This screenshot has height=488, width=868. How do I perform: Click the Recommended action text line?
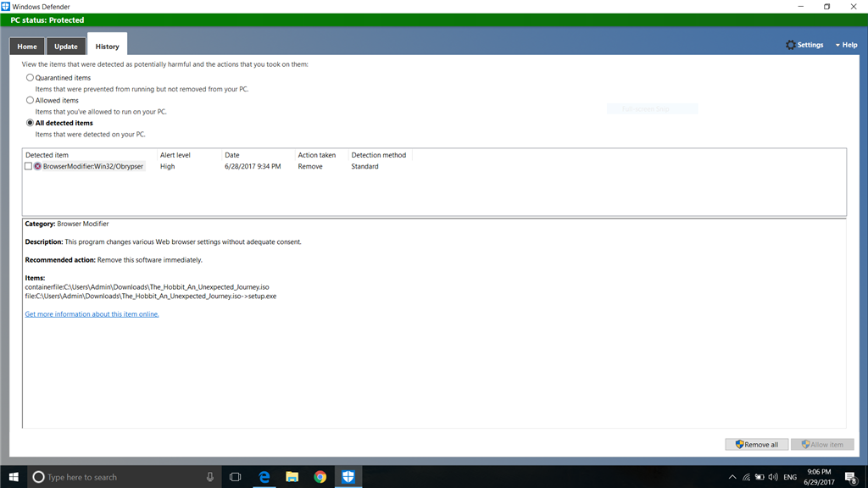coord(114,260)
